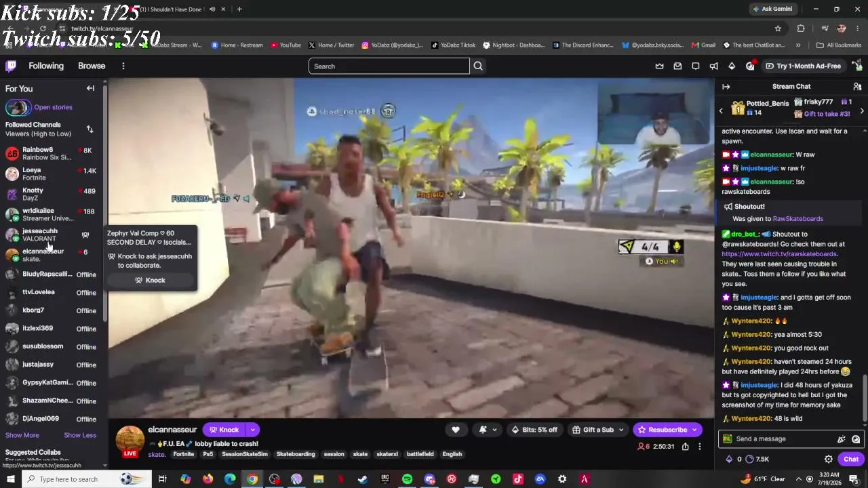
Task: Click the RawSkateboards shoutout link
Action: coord(797,219)
